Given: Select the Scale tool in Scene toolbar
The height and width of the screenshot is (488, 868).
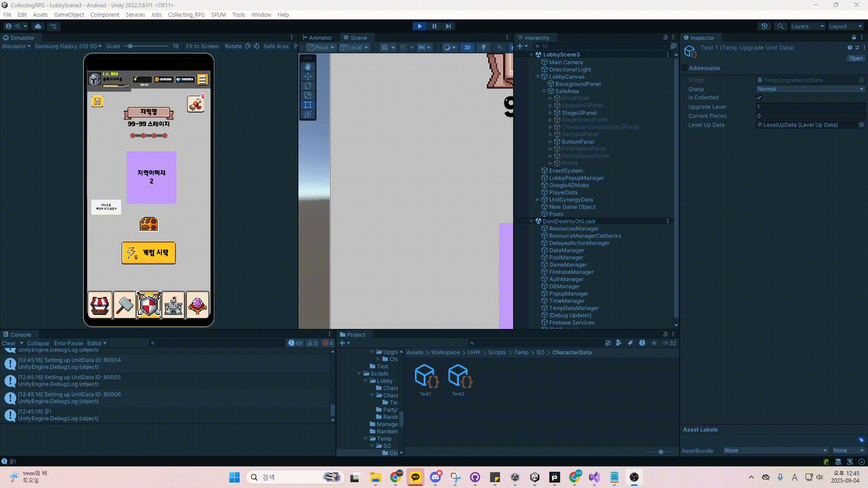Looking at the screenshot, I should coord(308,95).
